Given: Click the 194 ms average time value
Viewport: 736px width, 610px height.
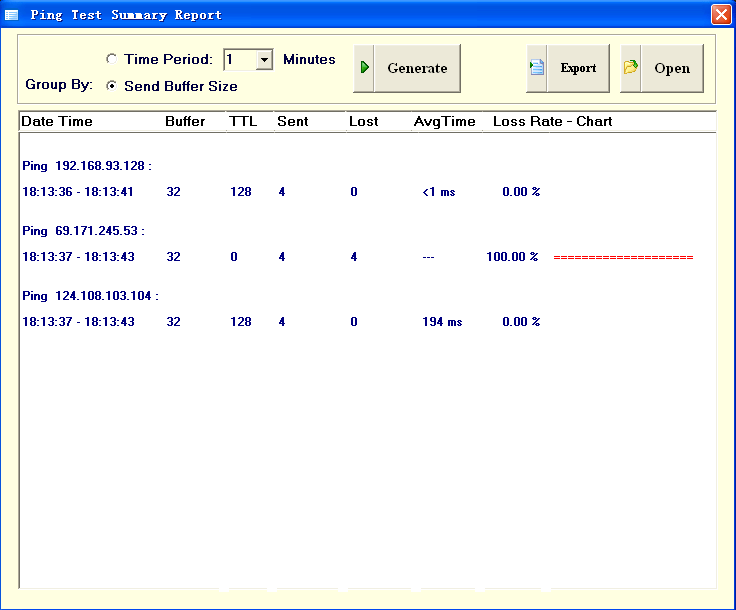Looking at the screenshot, I should 442,322.
